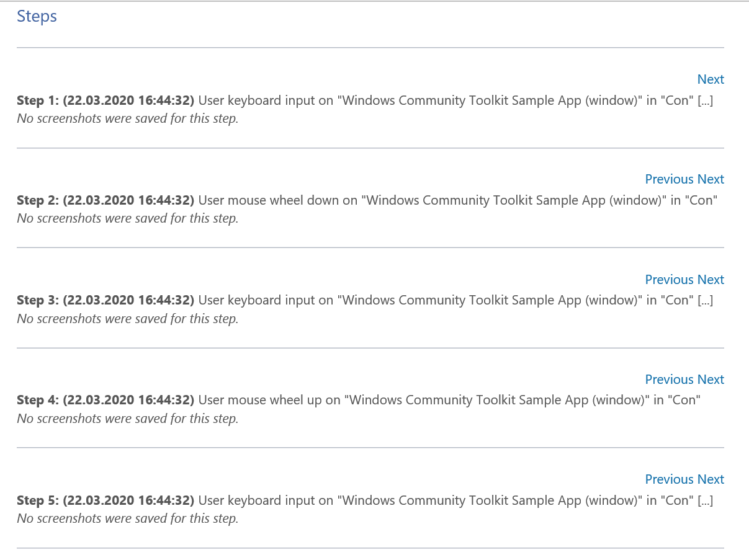Viewport: 749px width, 560px height.
Task: Click Next link above Step 5
Action: [x=711, y=479]
